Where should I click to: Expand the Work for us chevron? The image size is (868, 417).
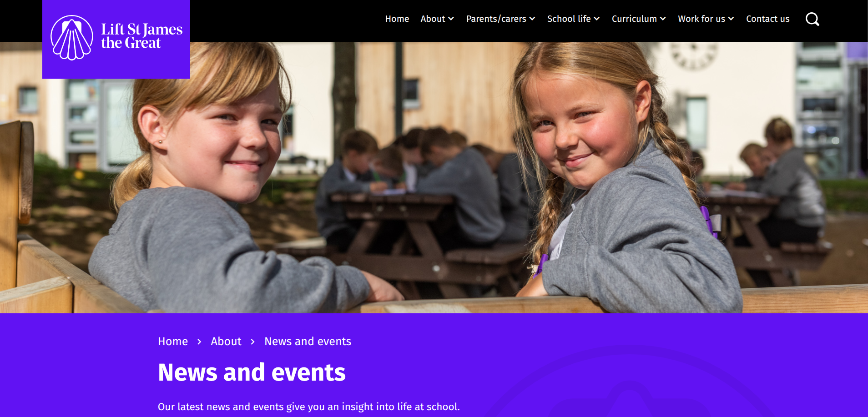point(731,19)
